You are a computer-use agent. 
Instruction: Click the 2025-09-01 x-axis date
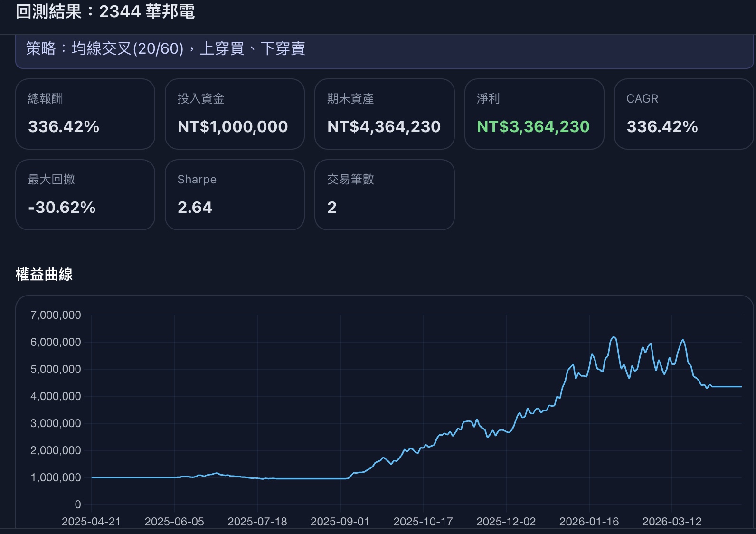tap(340, 522)
